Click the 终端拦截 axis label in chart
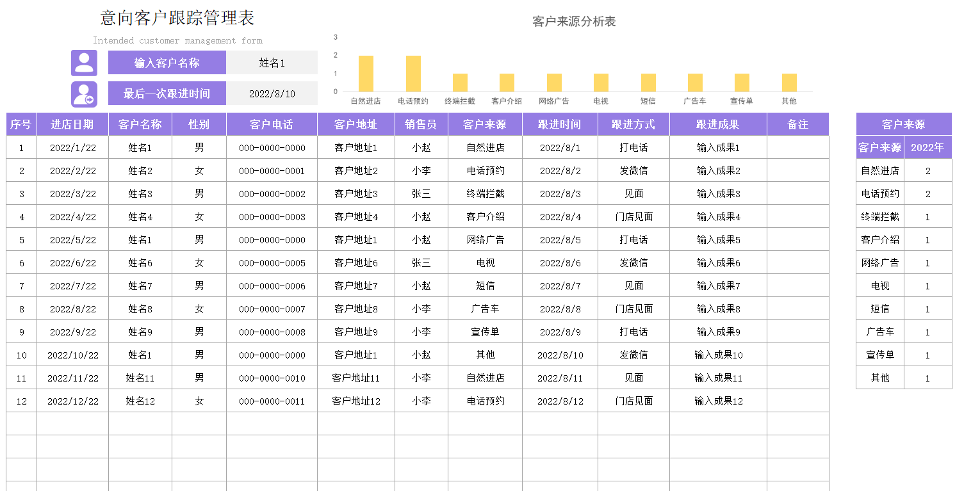The image size is (980, 491). [460, 101]
